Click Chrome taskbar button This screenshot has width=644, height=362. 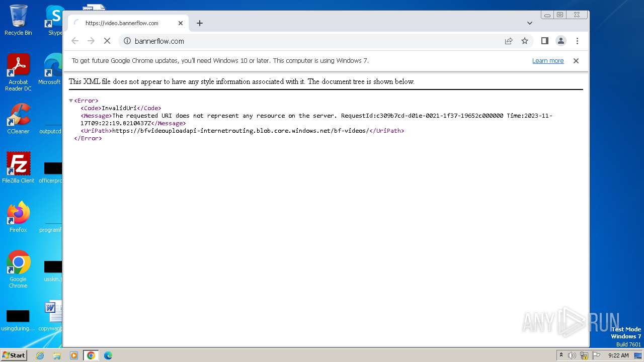click(91, 355)
